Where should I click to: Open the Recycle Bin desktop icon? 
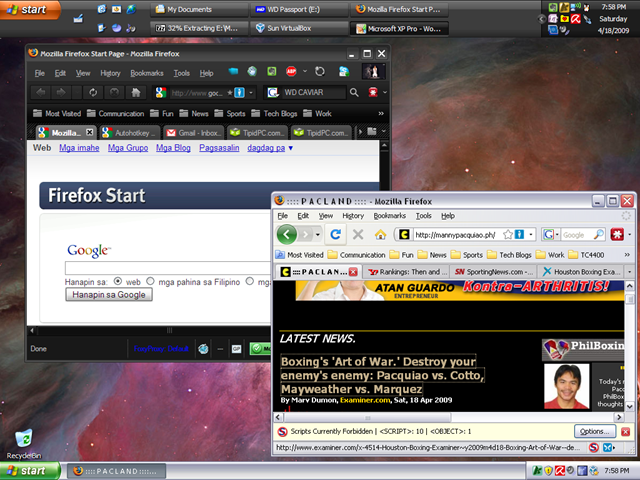click(24, 444)
